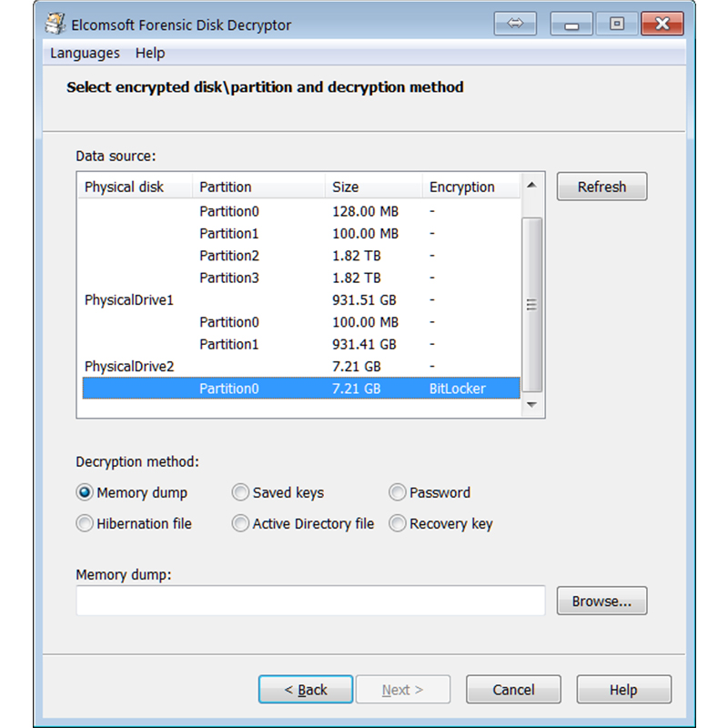The height and width of the screenshot is (728, 728).
Task: Select Saved keys decryption method
Action: (278, 492)
